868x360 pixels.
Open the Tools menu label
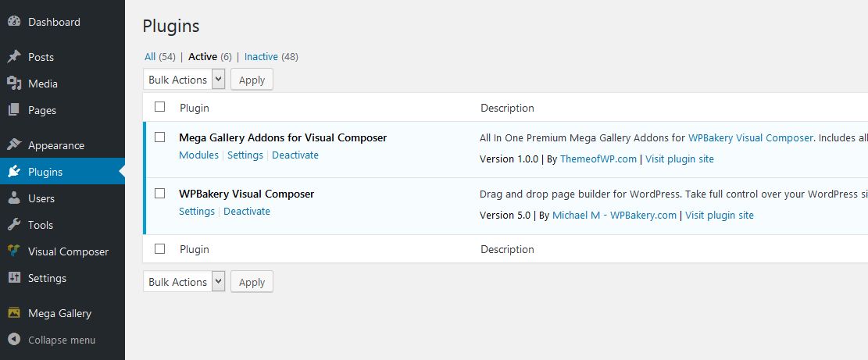[x=41, y=225]
